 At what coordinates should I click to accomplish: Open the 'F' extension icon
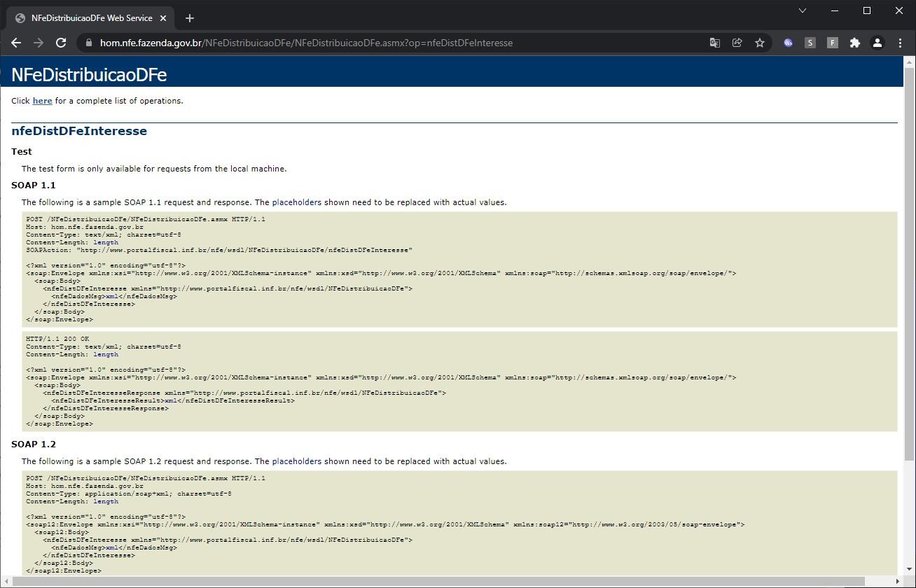(x=833, y=43)
